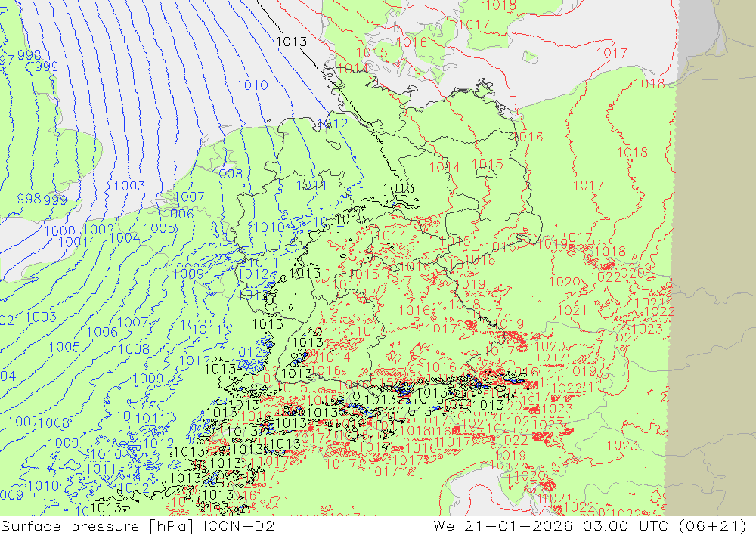
Task: Click blue "1012" label on northern German coast
Action: click(x=333, y=124)
